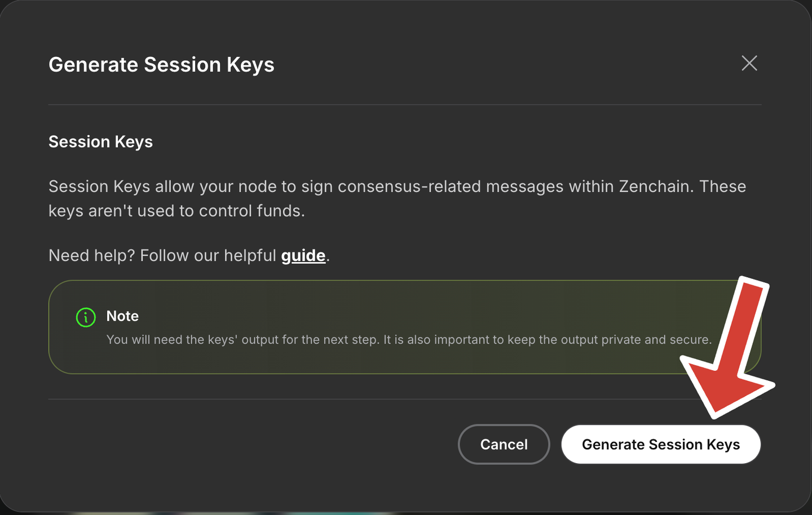Click the close icon in top right corner
This screenshot has height=515, width=812.
[x=749, y=63]
